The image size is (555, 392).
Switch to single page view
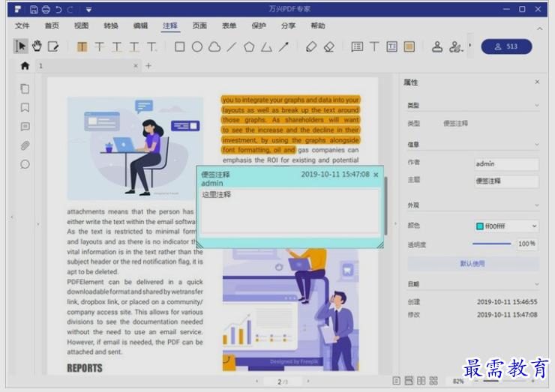pos(397,381)
